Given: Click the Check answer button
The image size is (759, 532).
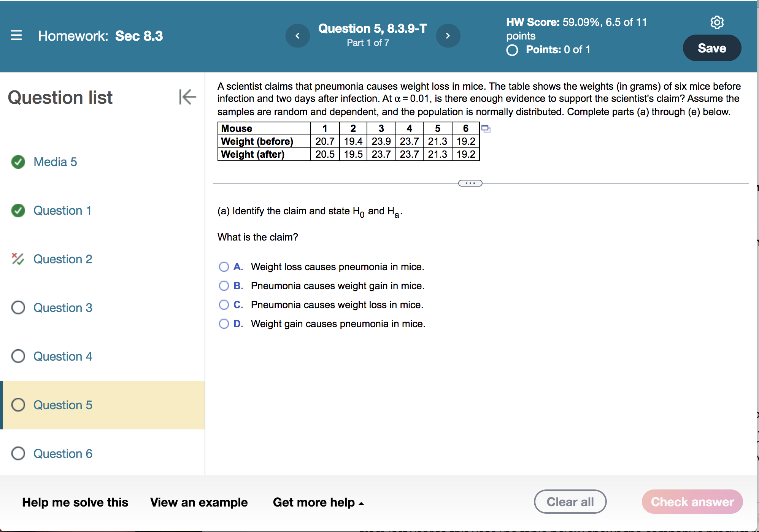Looking at the screenshot, I should click(691, 502).
